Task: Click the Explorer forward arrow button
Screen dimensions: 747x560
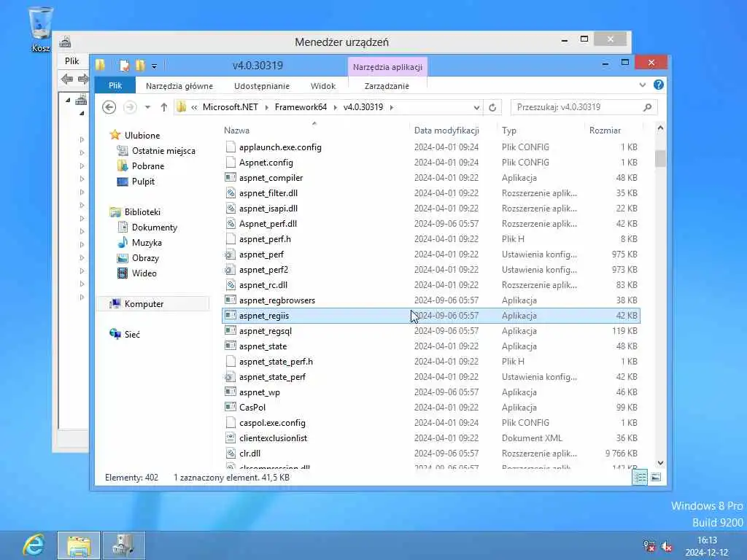Action: 130,107
